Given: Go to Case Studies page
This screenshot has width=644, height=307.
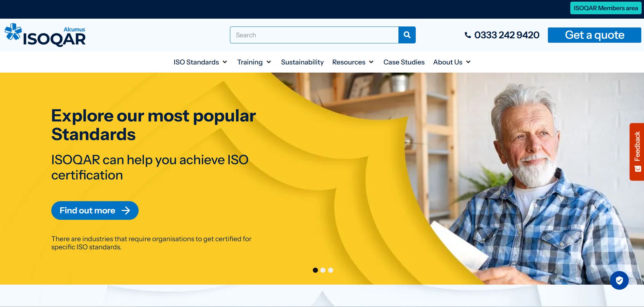Looking at the screenshot, I should (404, 62).
